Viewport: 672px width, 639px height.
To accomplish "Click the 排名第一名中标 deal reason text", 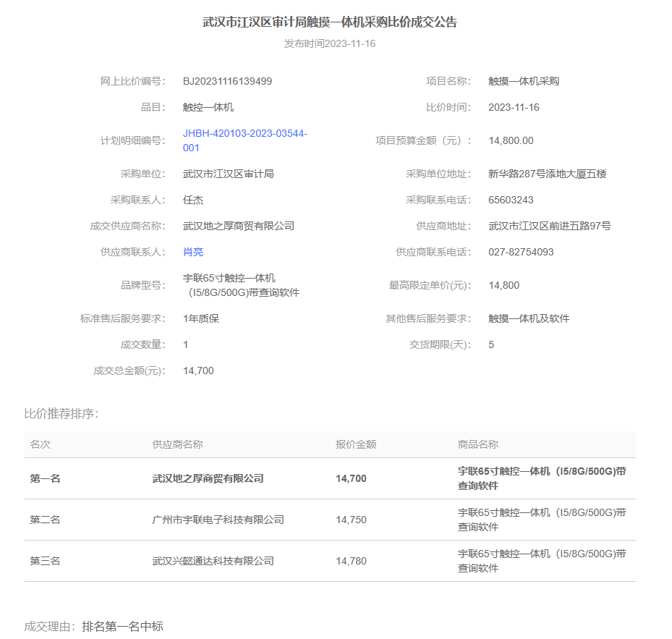I will [122, 626].
